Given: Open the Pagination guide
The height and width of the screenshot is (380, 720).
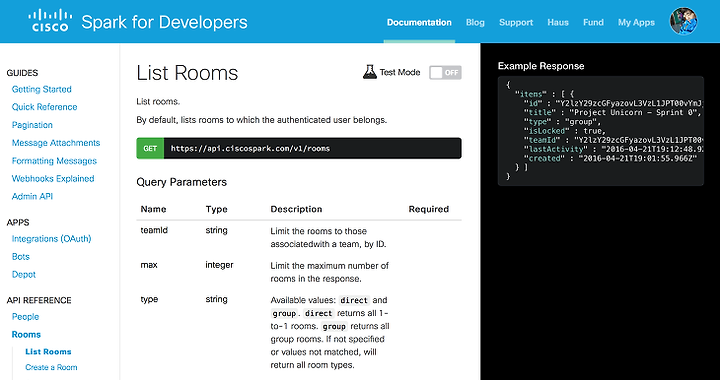Looking at the screenshot, I should [x=32, y=125].
